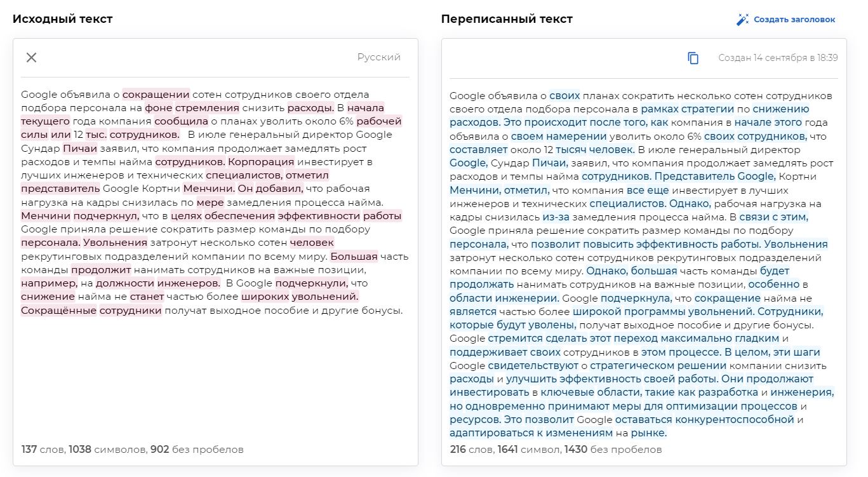
Task: Click the copy icon in rewritten text panel
Action: tap(693, 58)
